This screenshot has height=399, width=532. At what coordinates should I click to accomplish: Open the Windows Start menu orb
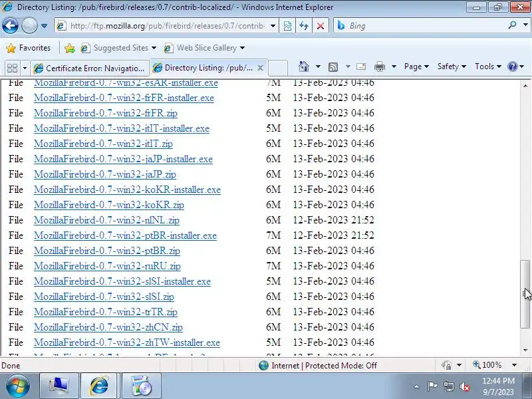tap(17, 386)
